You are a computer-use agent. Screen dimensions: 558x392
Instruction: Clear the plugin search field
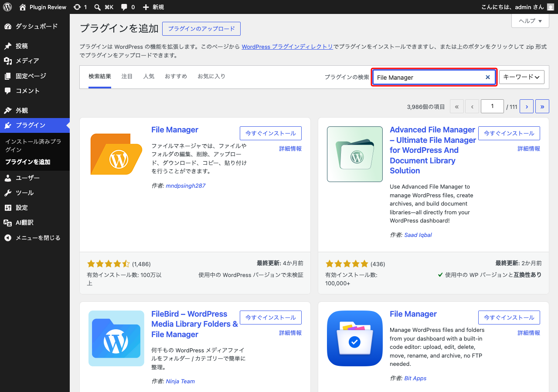tap(488, 78)
